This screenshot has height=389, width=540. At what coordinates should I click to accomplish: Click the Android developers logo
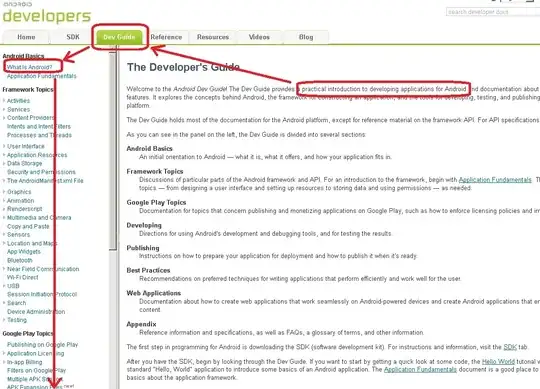pyautogui.click(x=46, y=13)
